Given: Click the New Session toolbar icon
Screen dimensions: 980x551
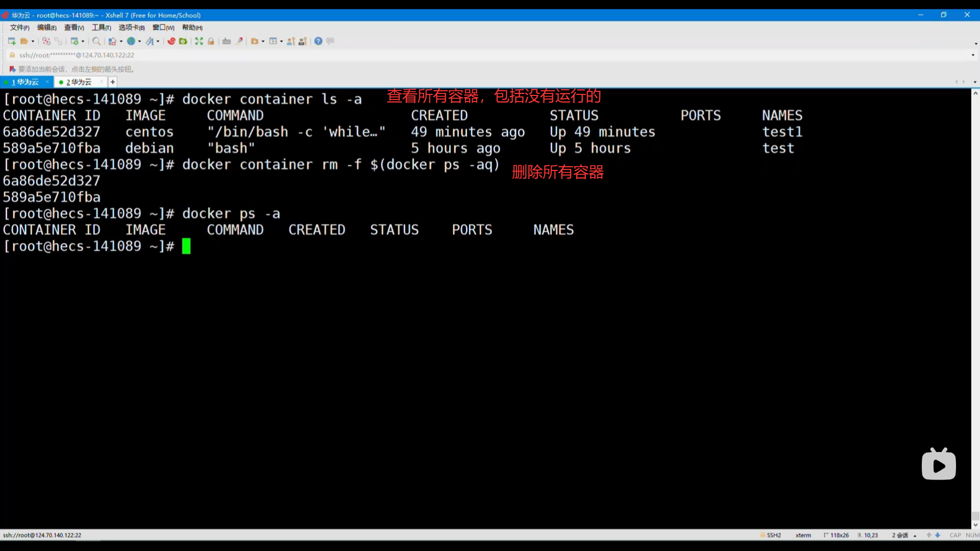Looking at the screenshot, I should 12,41.
